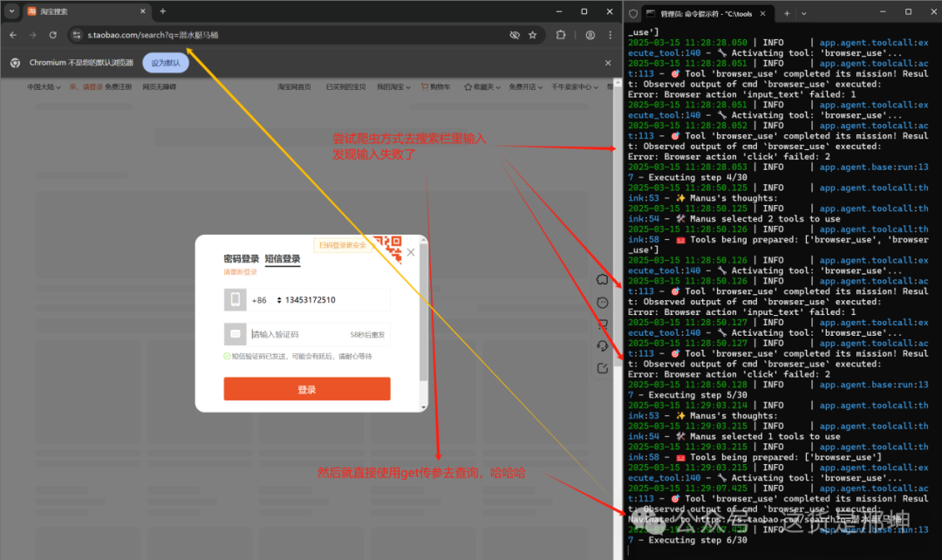Expand the 千牛卖家中心 dropdown
Screen dimensions: 942x560
574,87
